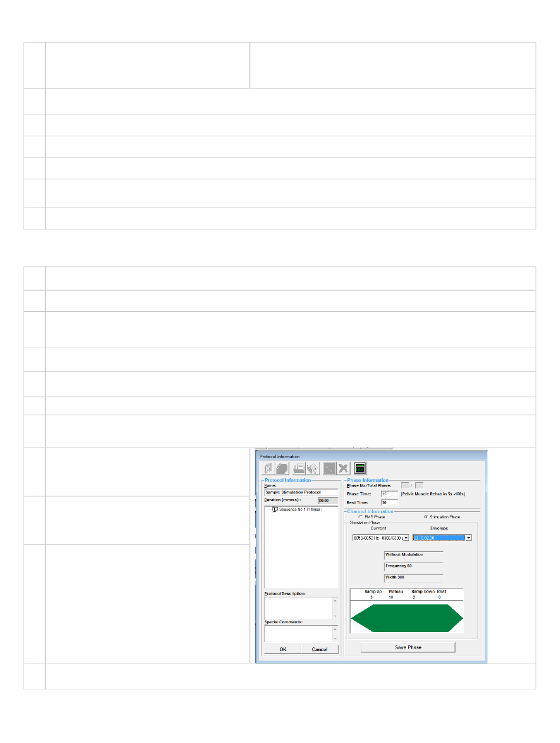Click the Cancel button
Image resolution: width=560 pixels, height=743 pixels.
coord(320,649)
